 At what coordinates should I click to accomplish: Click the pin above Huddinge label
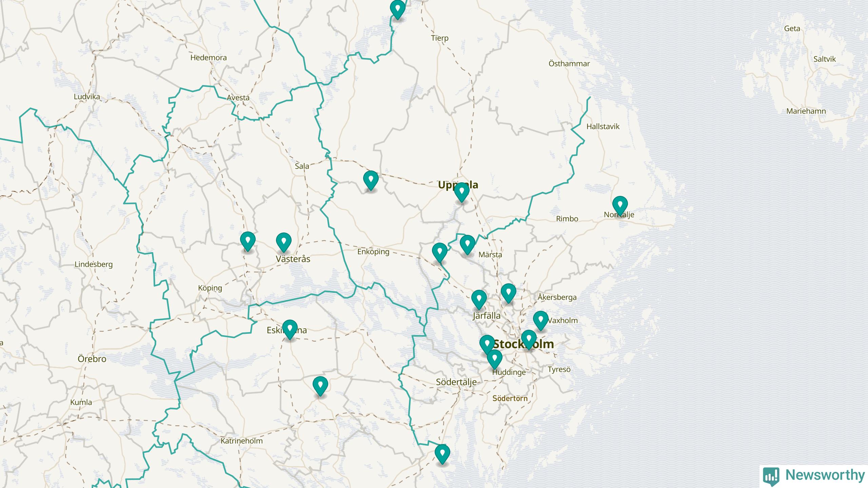tap(494, 358)
